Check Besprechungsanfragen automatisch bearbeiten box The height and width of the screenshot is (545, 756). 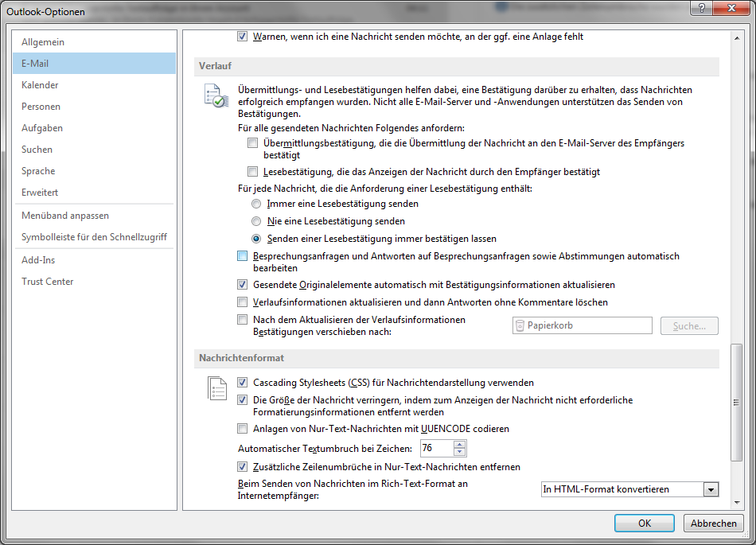pyautogui.click(x=243, y=256)
